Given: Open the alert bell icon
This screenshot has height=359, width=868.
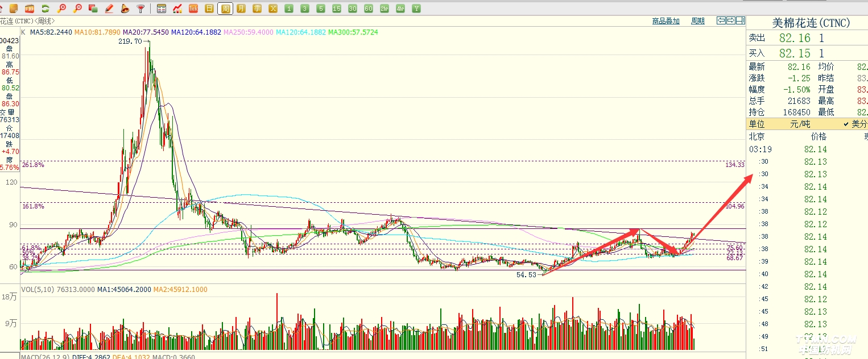Looking at the screenshot, I should [125, 9].
